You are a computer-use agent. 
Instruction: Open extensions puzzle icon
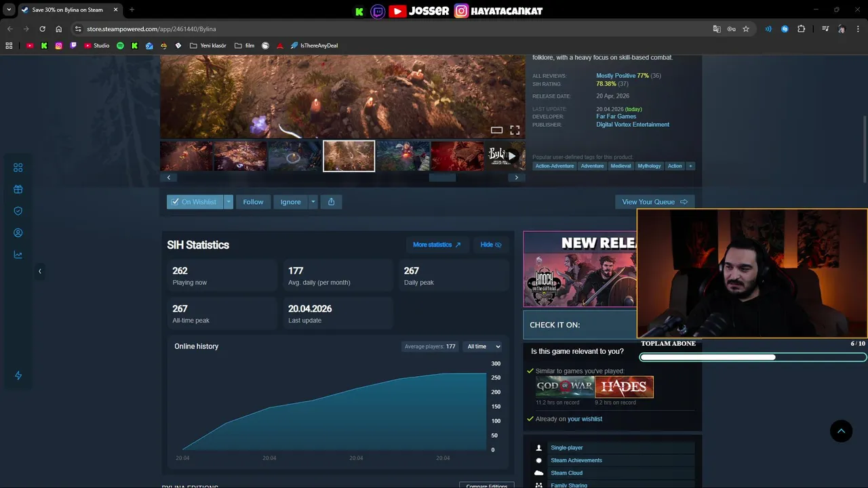802,29
